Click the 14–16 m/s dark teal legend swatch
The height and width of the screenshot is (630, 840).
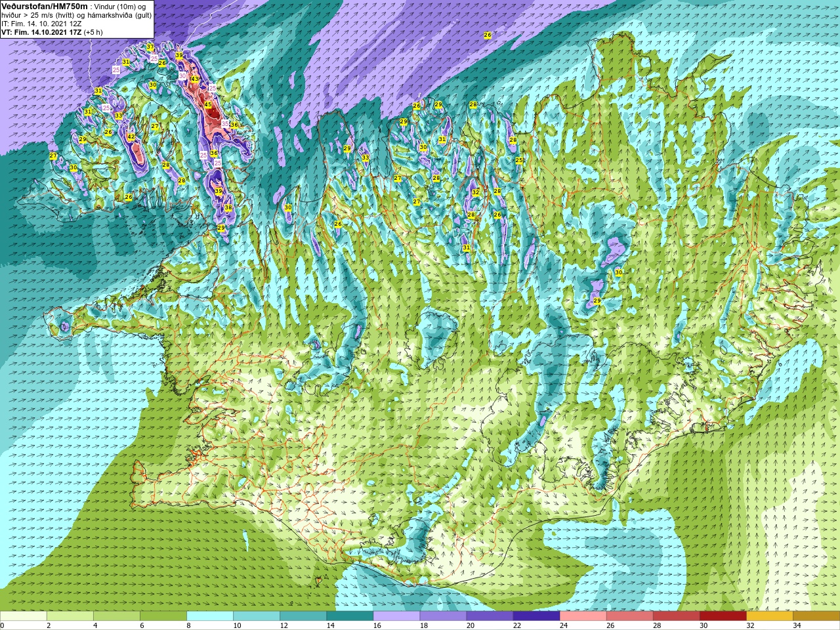click(350, 616)
